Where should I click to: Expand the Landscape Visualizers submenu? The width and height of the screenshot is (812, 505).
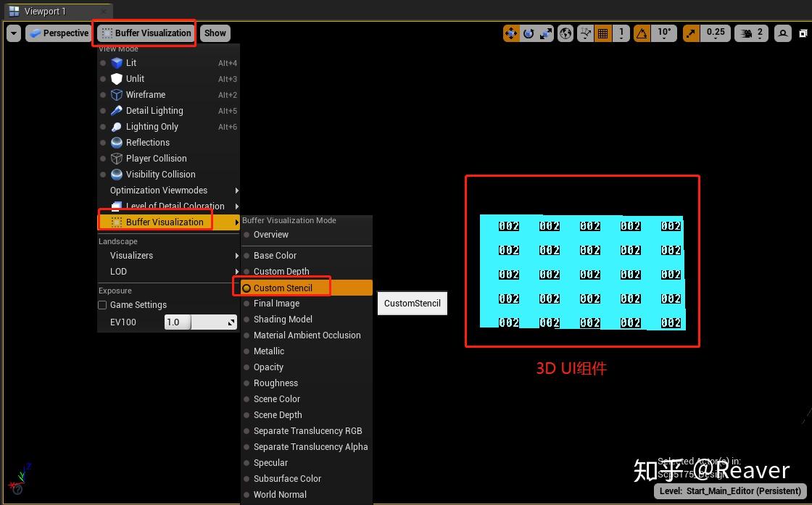[131, 255]
